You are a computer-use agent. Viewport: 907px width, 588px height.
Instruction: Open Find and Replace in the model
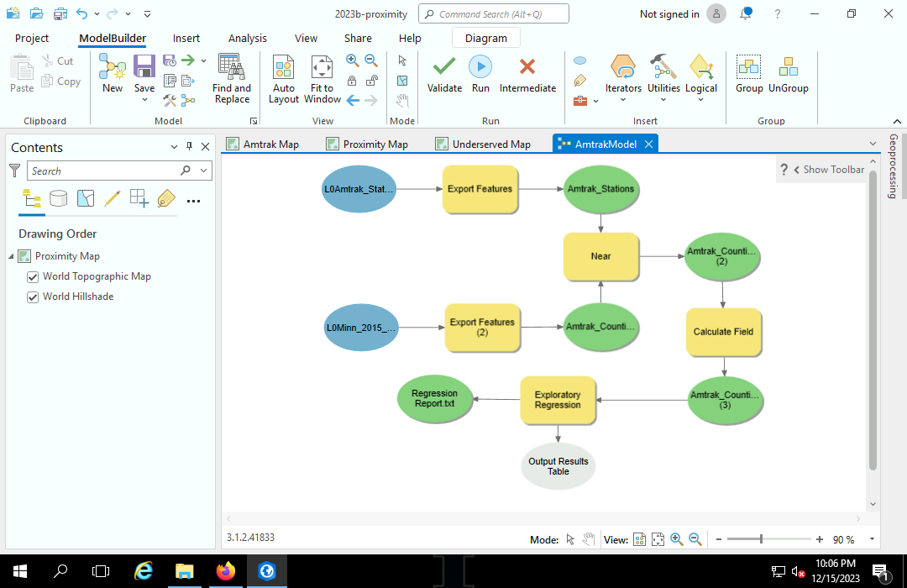pyautogui.click(x=231, y=78)
